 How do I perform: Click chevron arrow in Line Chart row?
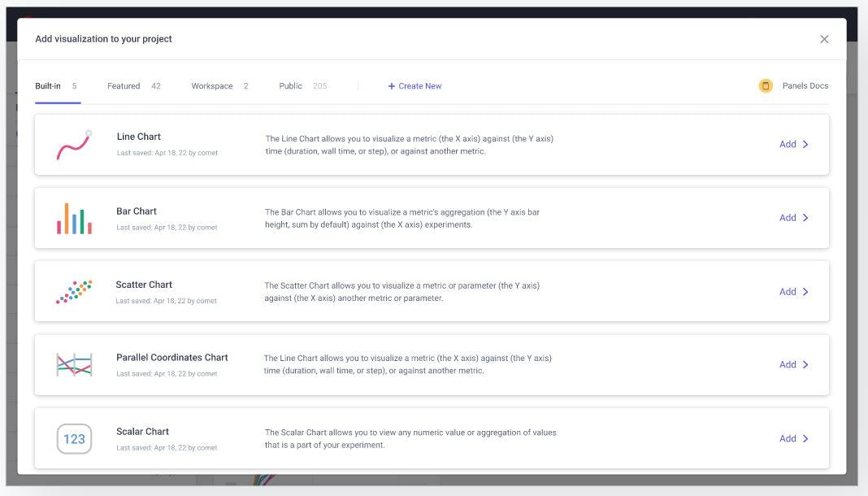(x=805, y=145)
